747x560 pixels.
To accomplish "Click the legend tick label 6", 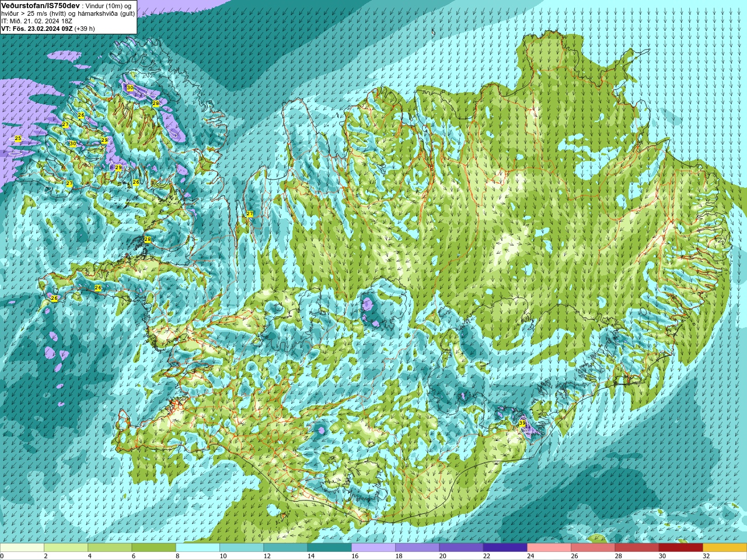I will 133,556.
